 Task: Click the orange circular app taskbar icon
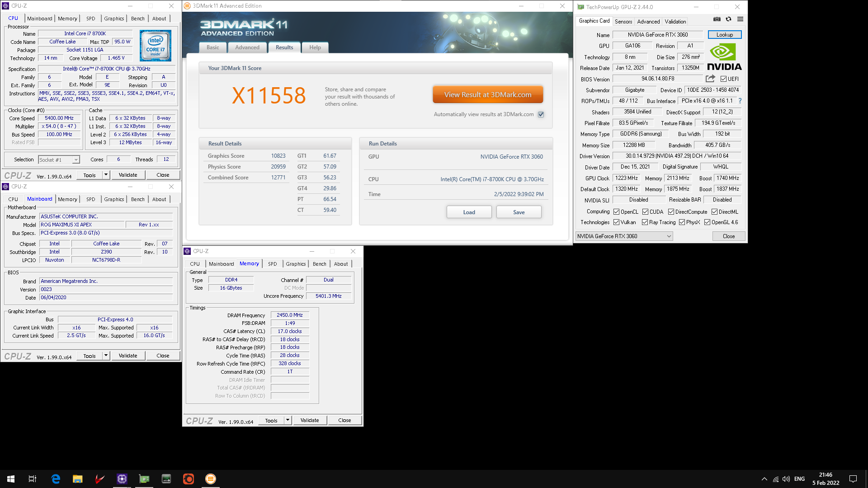point(189,479)
